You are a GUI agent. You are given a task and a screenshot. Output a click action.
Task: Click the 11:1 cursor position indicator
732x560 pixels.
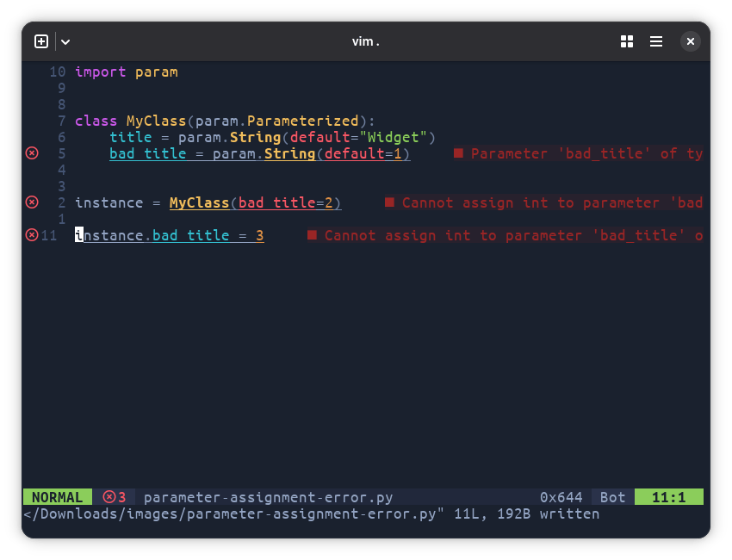pos(669,497)
